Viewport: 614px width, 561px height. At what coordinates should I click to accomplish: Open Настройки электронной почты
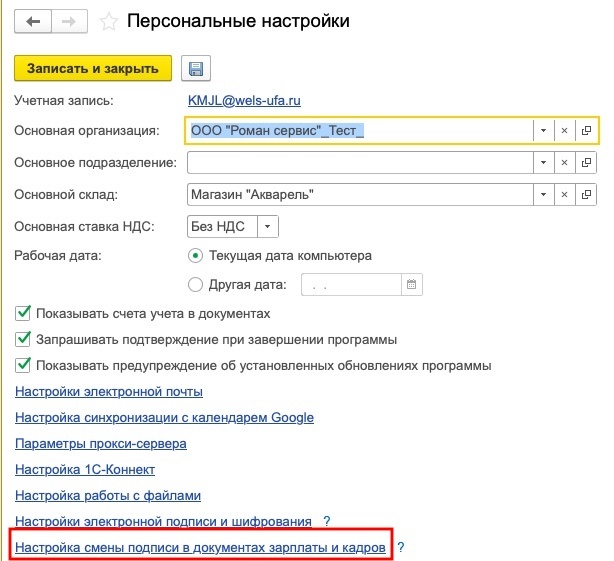(x=109, y=391)
